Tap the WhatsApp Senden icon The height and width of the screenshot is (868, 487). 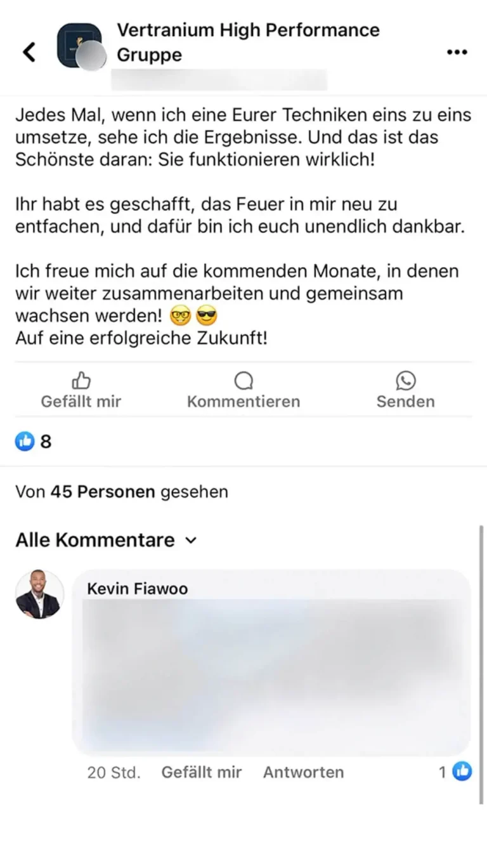[x=406, y=381]
